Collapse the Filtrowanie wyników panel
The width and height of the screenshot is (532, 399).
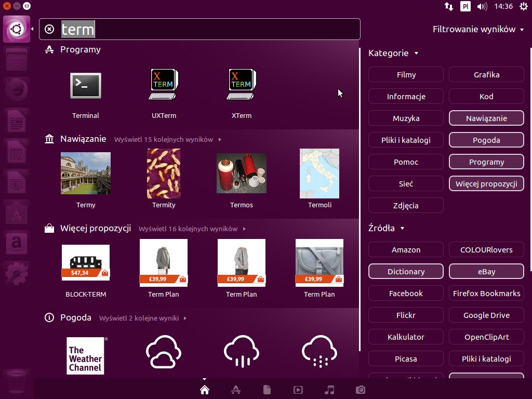(x=478, y=29)
